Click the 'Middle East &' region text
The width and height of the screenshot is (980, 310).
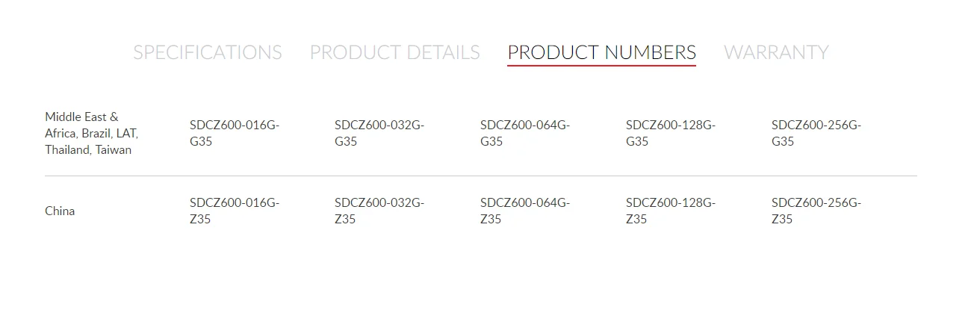[x=81, y=117]
